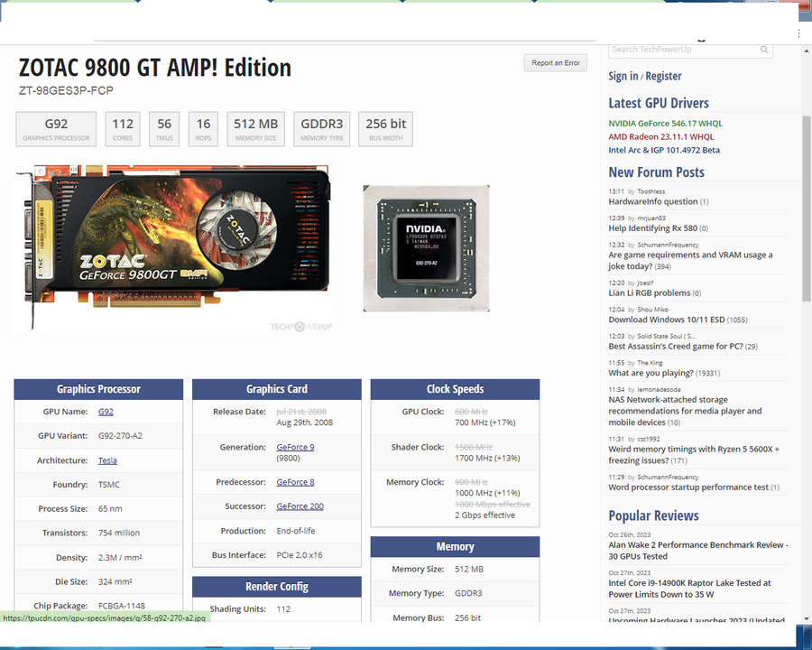Click the page scrollbar thumb
This screenshot has height=650, width=812.
(807, 209)
